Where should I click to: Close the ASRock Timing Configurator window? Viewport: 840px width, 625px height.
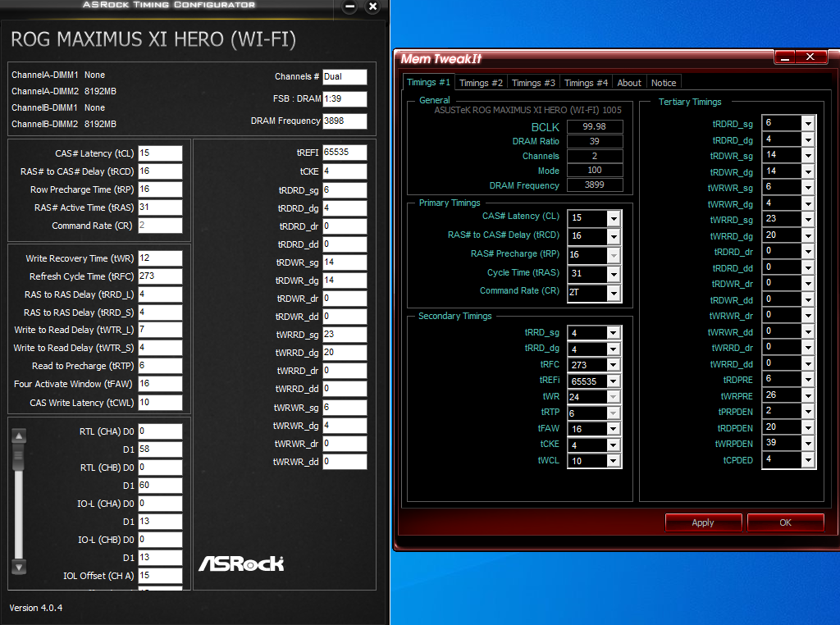coord(373,7)
